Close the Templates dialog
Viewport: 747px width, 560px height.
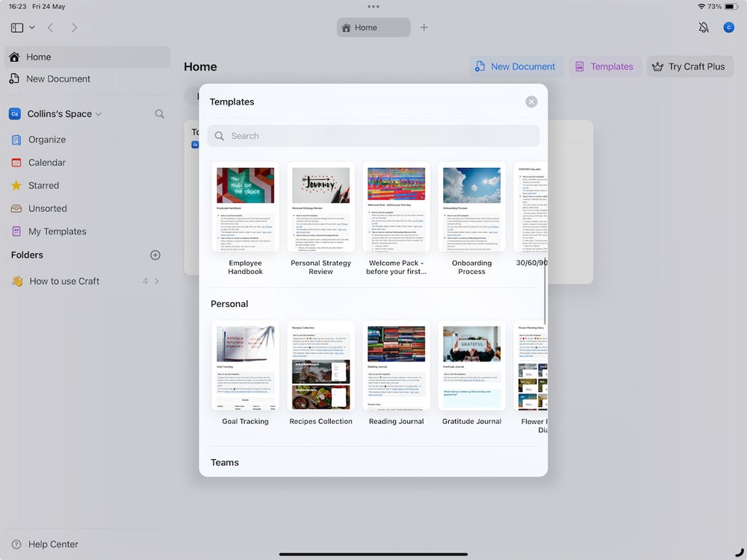pyautogui.click(x=531, y=102)
